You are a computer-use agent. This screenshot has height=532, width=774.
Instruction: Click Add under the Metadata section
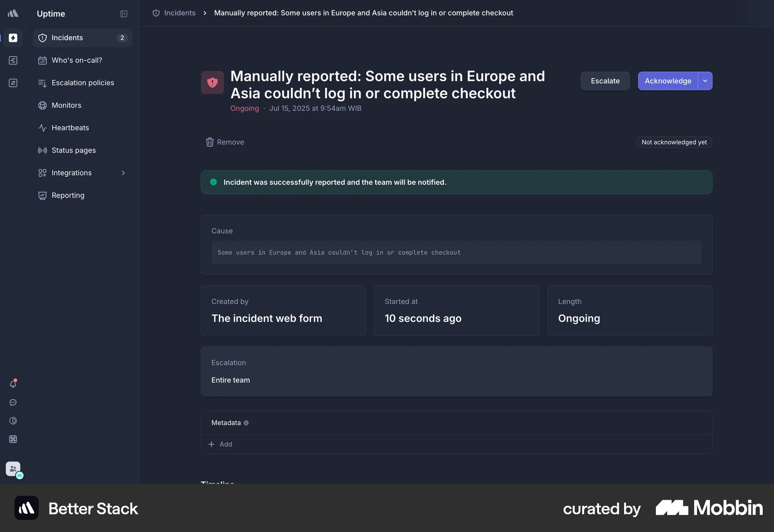pyautogui.click(x=221, y=444)
